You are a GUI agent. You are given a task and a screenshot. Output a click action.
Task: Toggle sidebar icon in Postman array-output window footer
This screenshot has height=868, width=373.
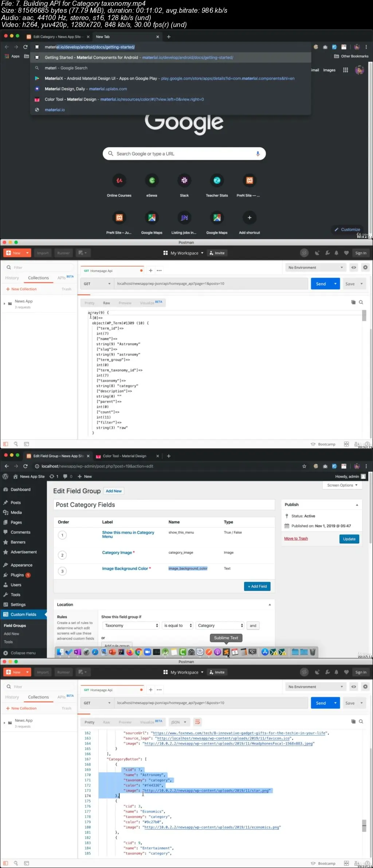[5, 444]
